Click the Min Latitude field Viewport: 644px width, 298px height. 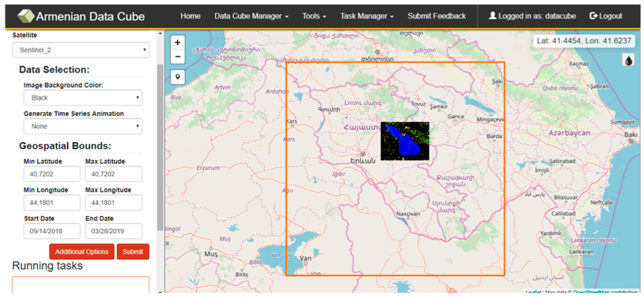tap(52, 174)
